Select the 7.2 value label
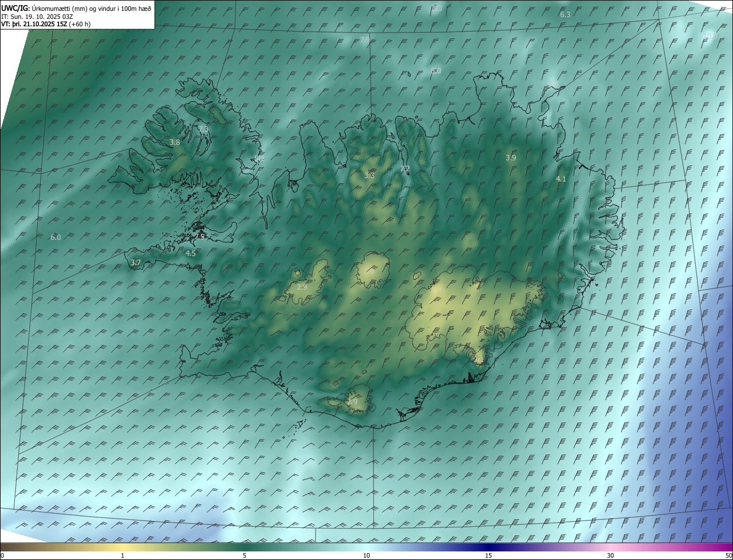 (x=405, y=169)
